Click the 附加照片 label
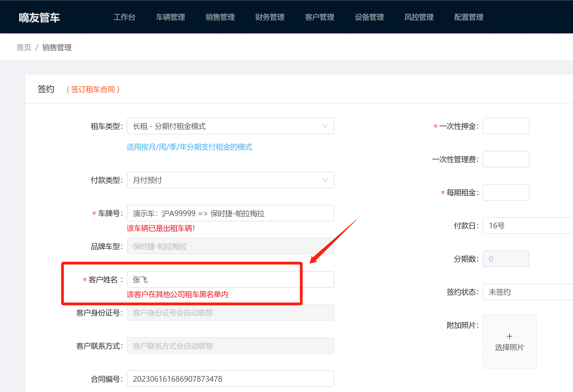Screen dimensions: 573x392 click(462, 325)
